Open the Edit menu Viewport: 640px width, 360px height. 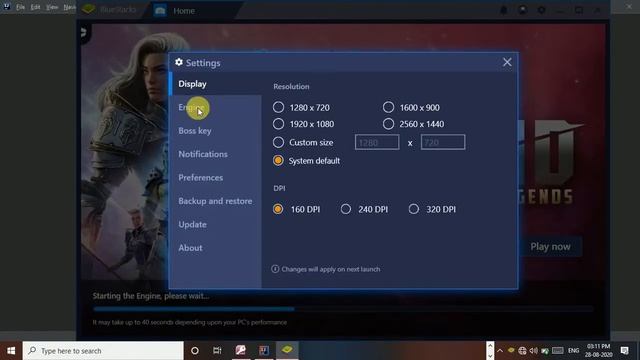(x=36, y=7)
